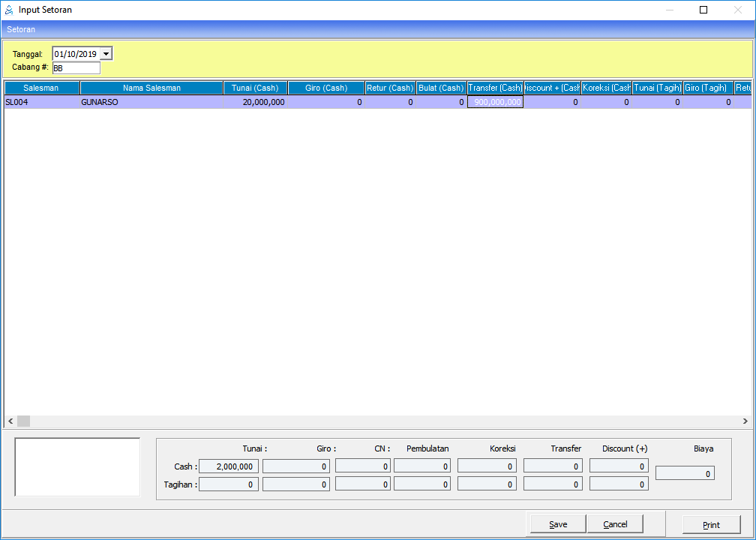Sort by Nama Salesman column header
Image resolution: width=756 pixels, height=540 pixels.
[x=151, y=88]
